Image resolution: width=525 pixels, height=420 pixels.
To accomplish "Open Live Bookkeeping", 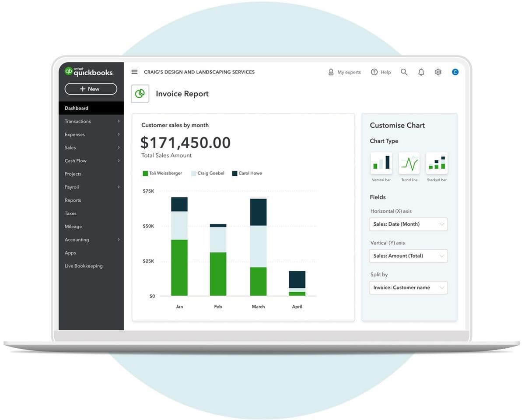I will click(84, 266).
